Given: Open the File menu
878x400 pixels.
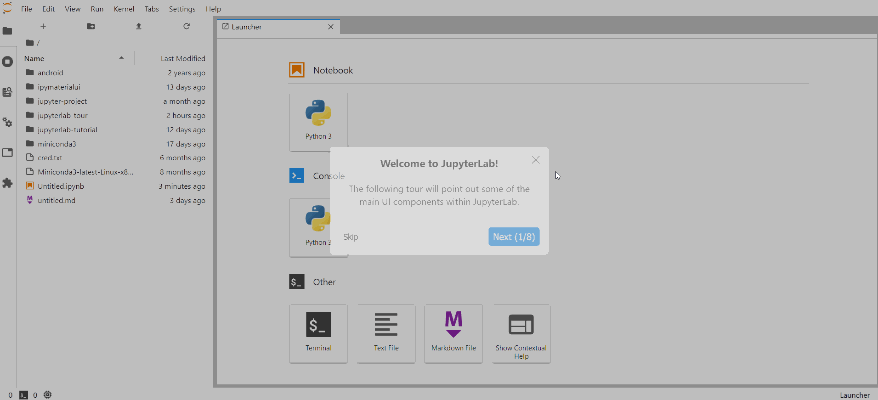Looking at the screenshot, I should pyautogui.click(x=27, y=9).
